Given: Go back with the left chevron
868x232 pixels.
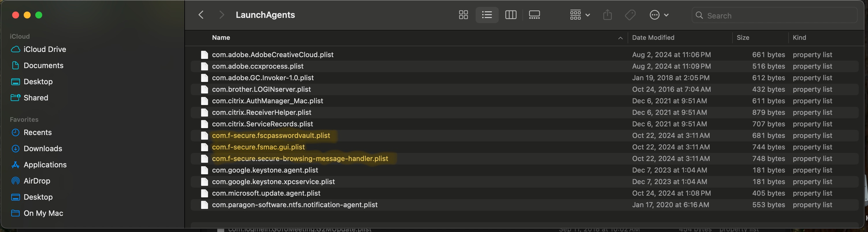Looking at the screenshot, I should coord(201,15).
